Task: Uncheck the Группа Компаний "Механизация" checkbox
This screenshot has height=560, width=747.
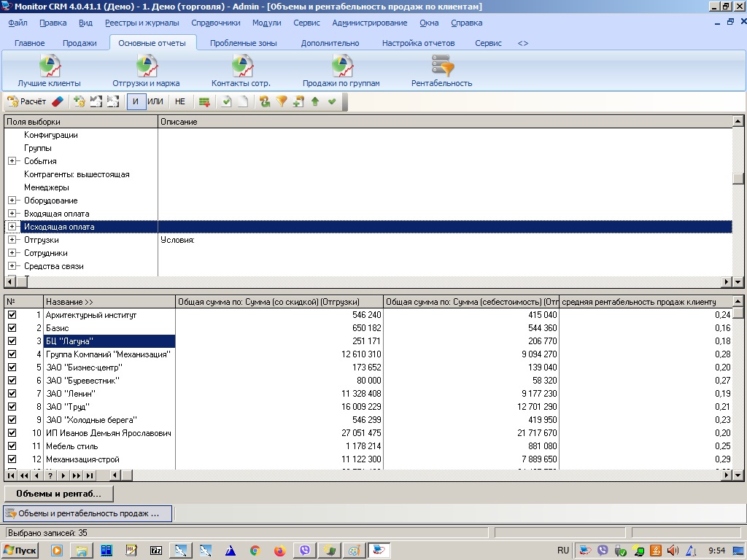Action: coord(12,354)
